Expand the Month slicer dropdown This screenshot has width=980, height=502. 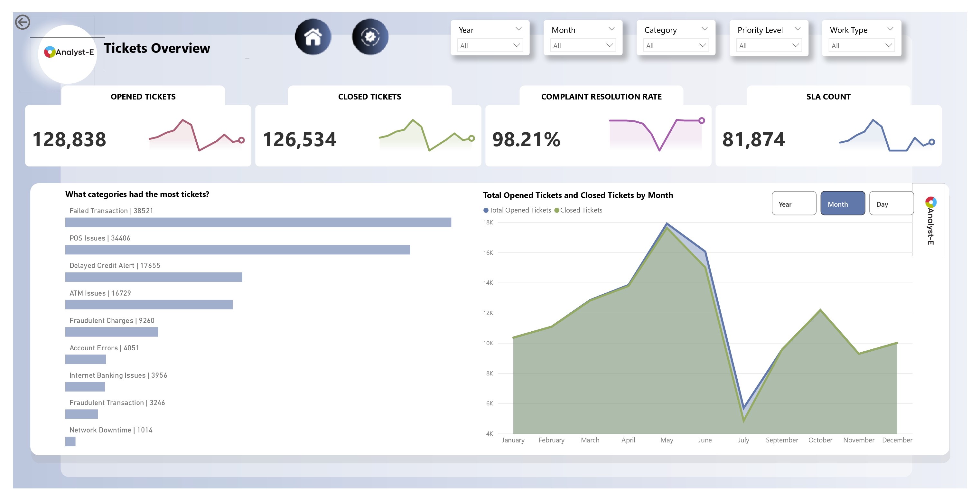583,46
